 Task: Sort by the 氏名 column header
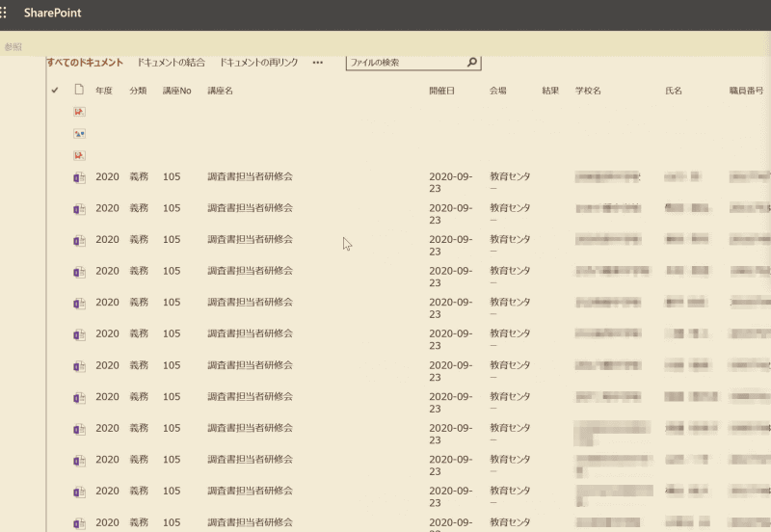[x=674, y=91]
